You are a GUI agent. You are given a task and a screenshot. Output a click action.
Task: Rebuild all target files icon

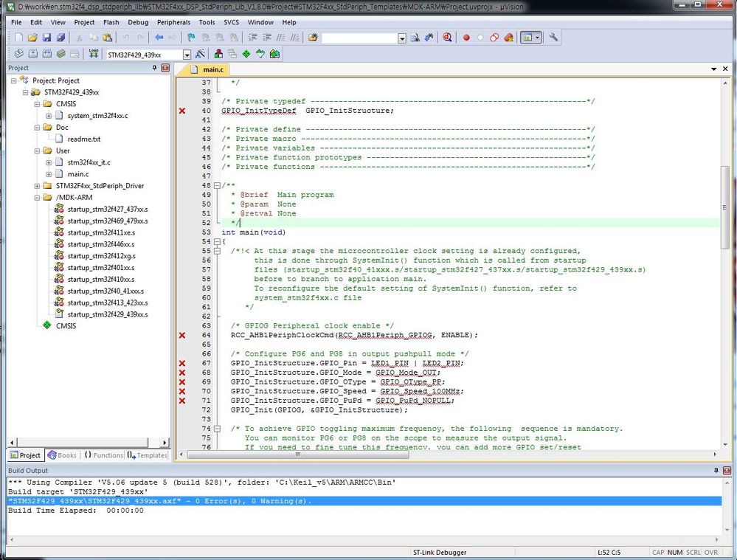tap(47, 54)
